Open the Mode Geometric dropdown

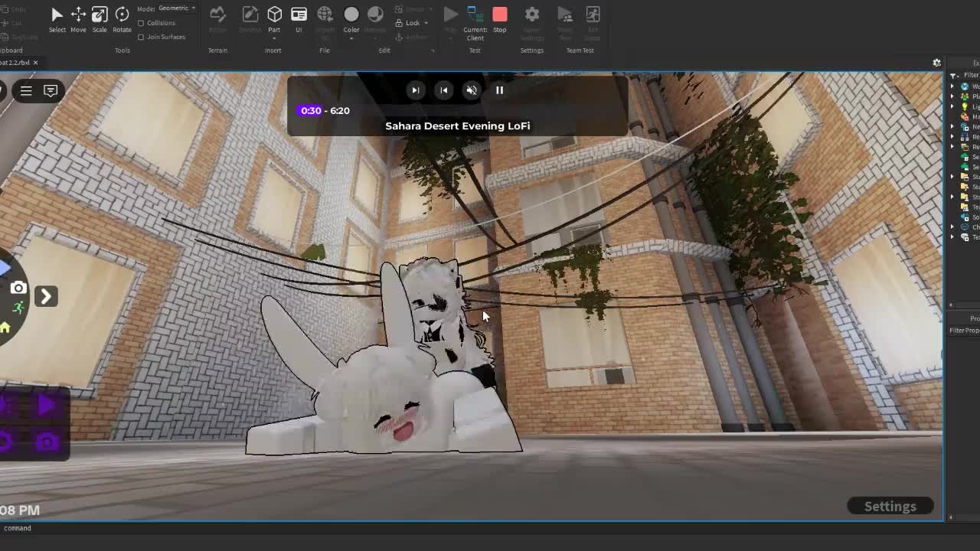pos(177,8)
